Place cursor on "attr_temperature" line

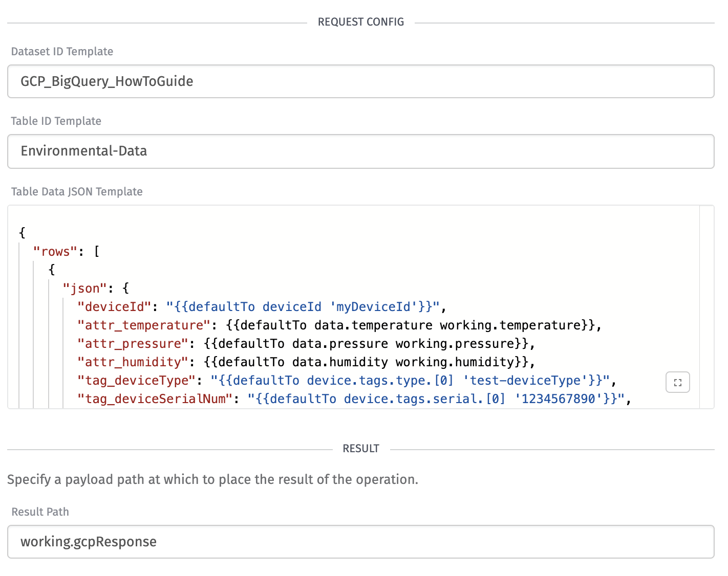[x=339, y=325]
